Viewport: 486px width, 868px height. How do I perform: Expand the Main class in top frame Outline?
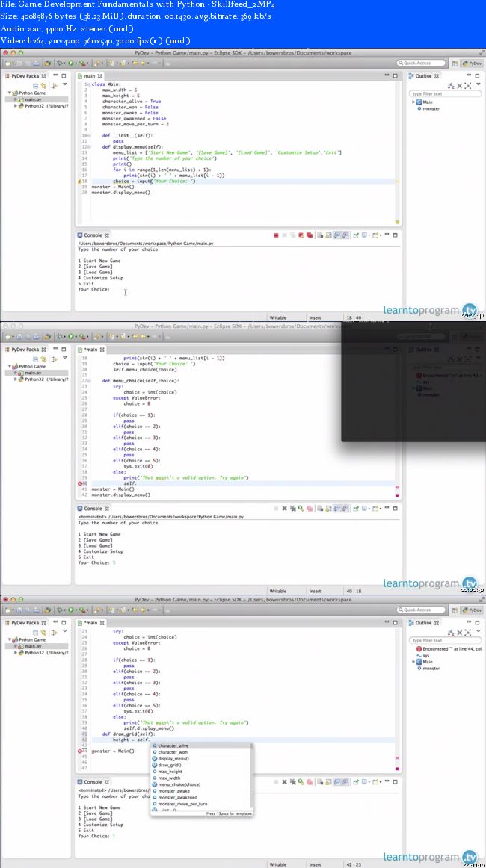[413, 102]
